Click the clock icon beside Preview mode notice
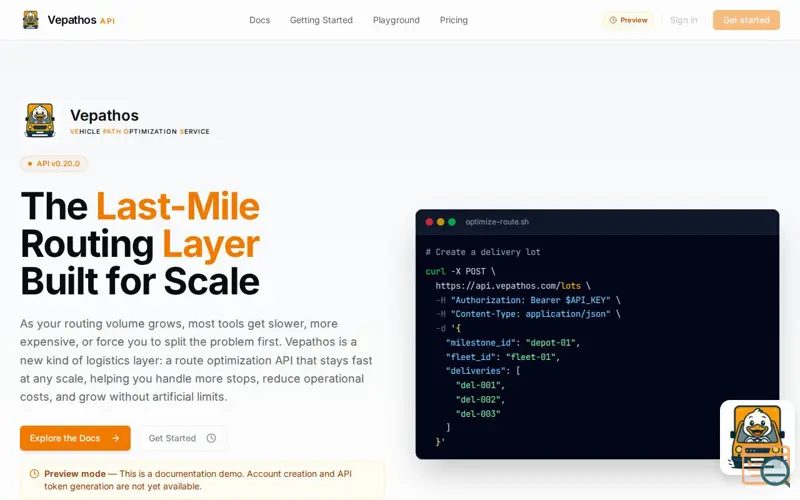The width and height of the screenshot is (800, 500). click(34, 473)
